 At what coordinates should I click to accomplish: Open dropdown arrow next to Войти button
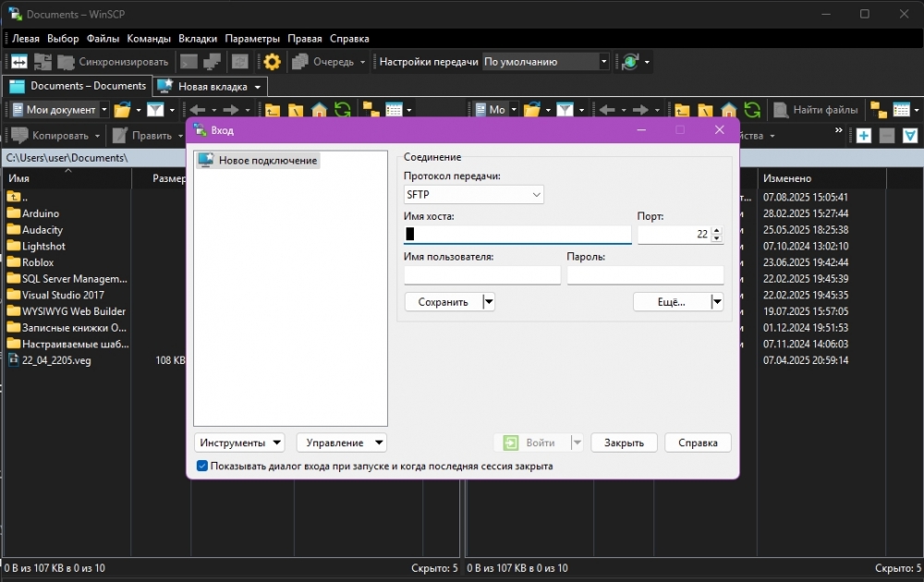tap(577, 443)
